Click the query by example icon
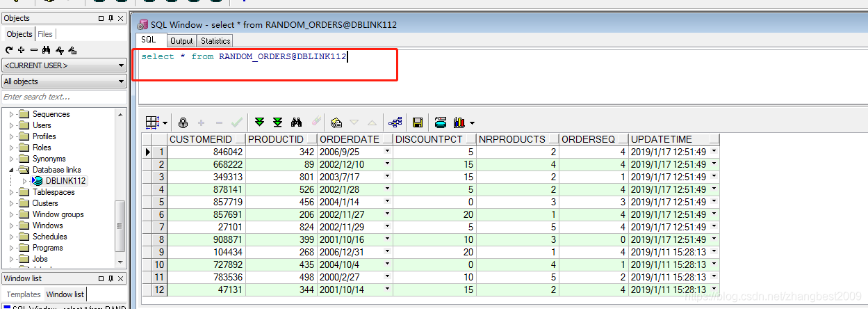868x309 pixels. [337, 122]
